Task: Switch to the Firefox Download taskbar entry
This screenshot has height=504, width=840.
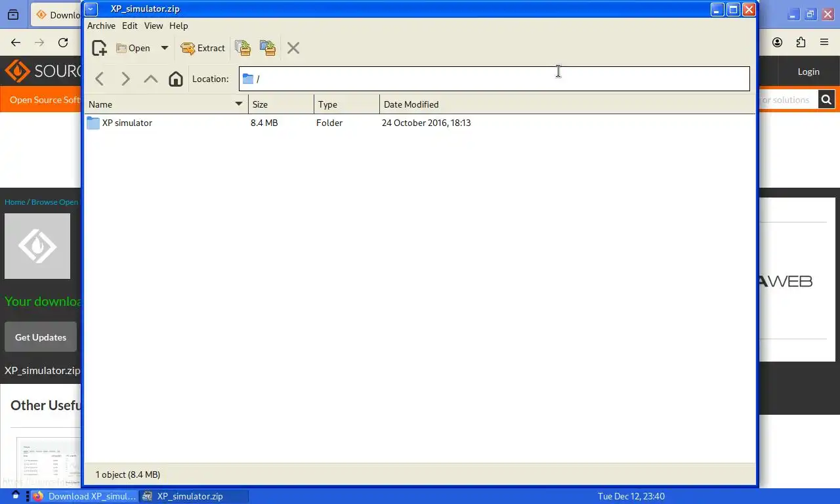Action: click(x=85, y=496)
